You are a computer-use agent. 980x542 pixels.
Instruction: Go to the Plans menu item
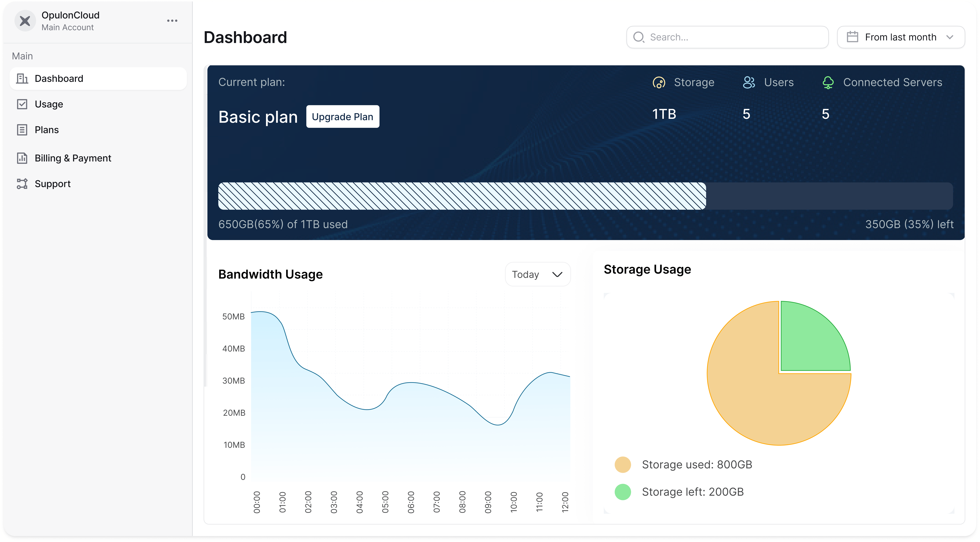47,130
